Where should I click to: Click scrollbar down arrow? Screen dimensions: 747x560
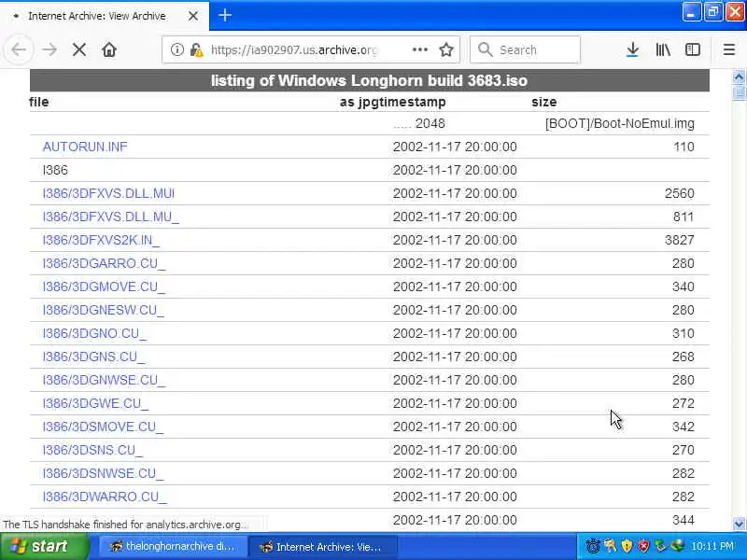click(739, 525)
